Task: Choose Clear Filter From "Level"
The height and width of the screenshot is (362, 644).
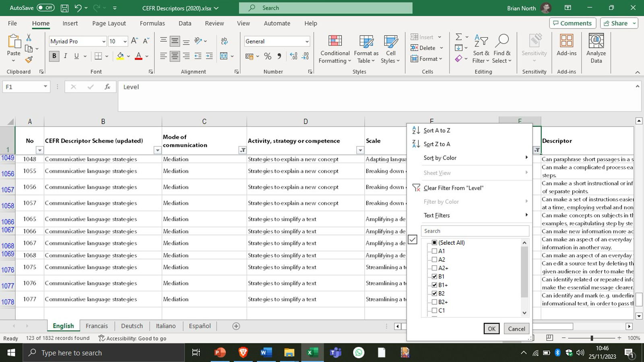Action: (x=453, y=188)
